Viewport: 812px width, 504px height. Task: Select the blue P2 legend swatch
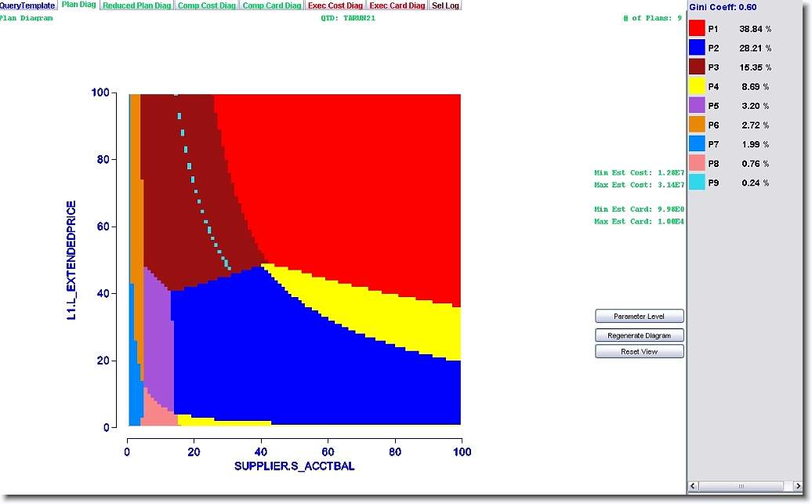click(x=697, y=48)
